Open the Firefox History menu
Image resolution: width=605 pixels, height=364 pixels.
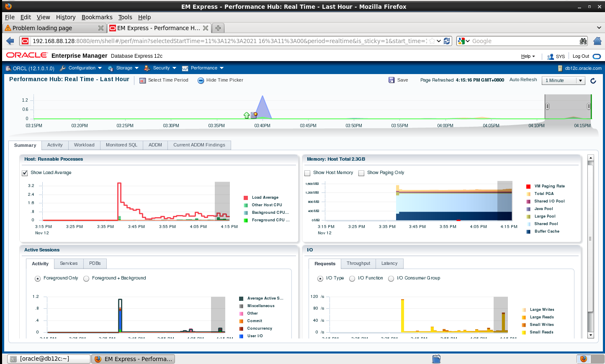66,17
